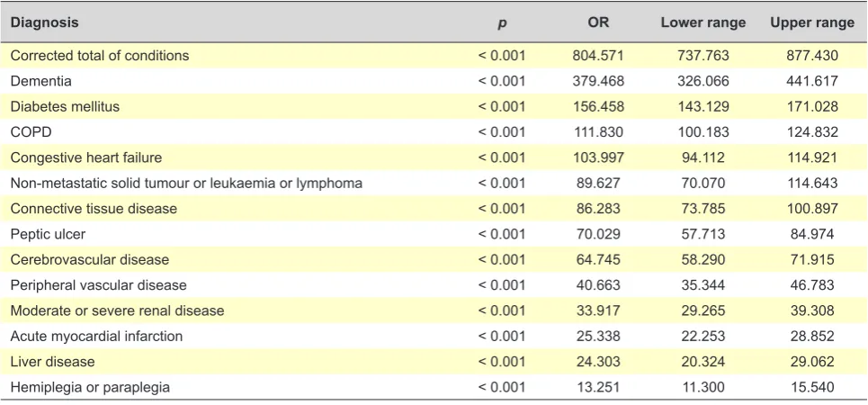This screenshot has height=405, width=868.
Task: Click OR value 70.029 for Peptic ulcer
Action: tap(598, 234)
